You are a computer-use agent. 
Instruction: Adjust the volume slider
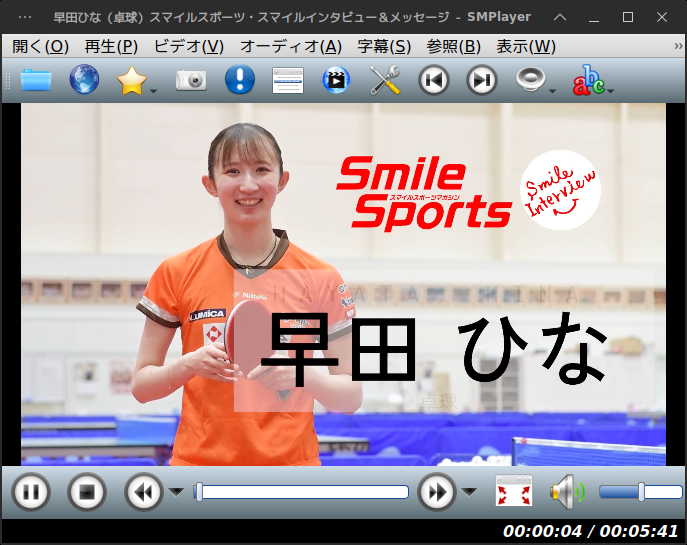641,492
